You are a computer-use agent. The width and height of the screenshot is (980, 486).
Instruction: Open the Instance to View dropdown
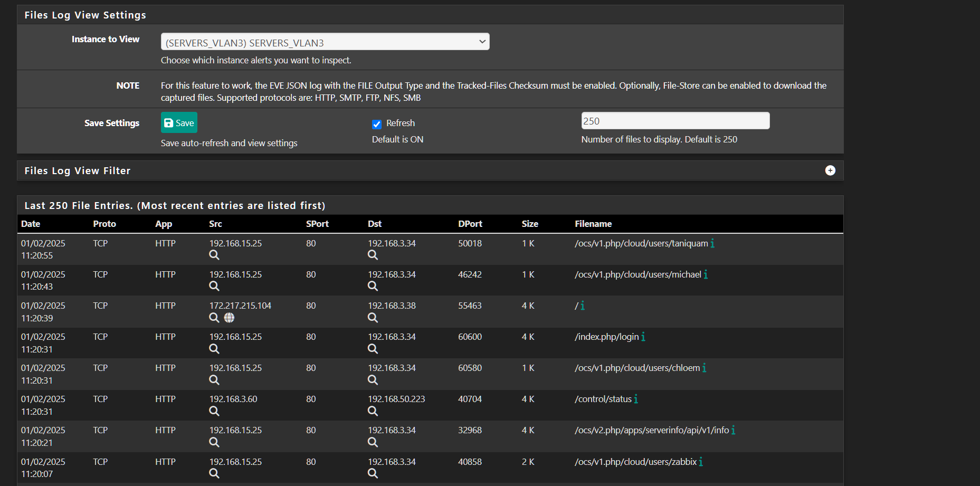[325, 42]
